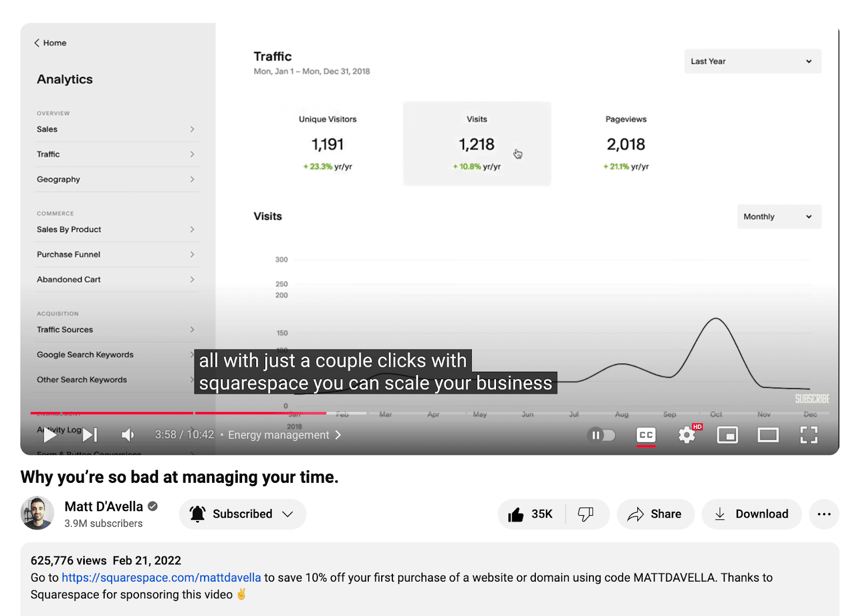The image size is (859, 616).
Task: Open Traffic in Analytics overview
Action: click(116, 154)
